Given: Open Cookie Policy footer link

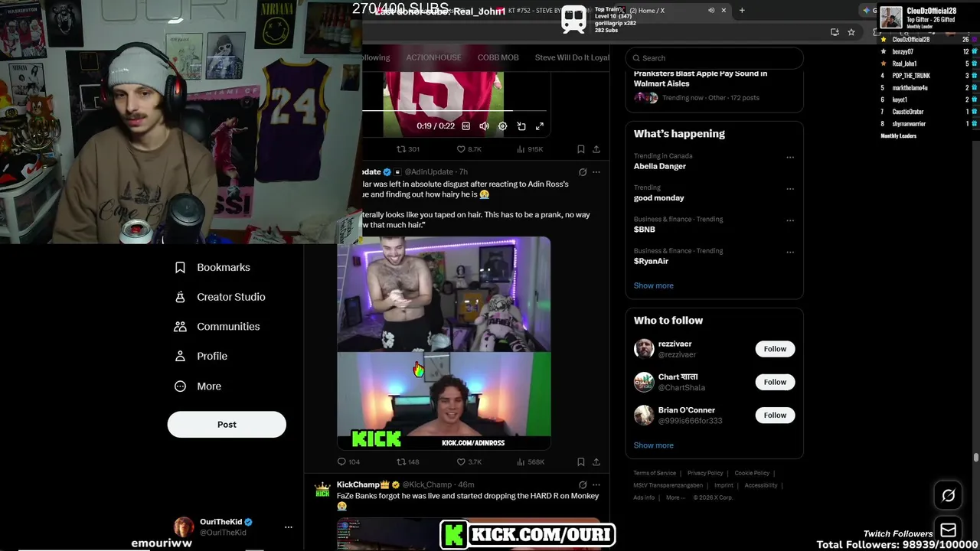Looking at the screenshot, I should 752,474.
